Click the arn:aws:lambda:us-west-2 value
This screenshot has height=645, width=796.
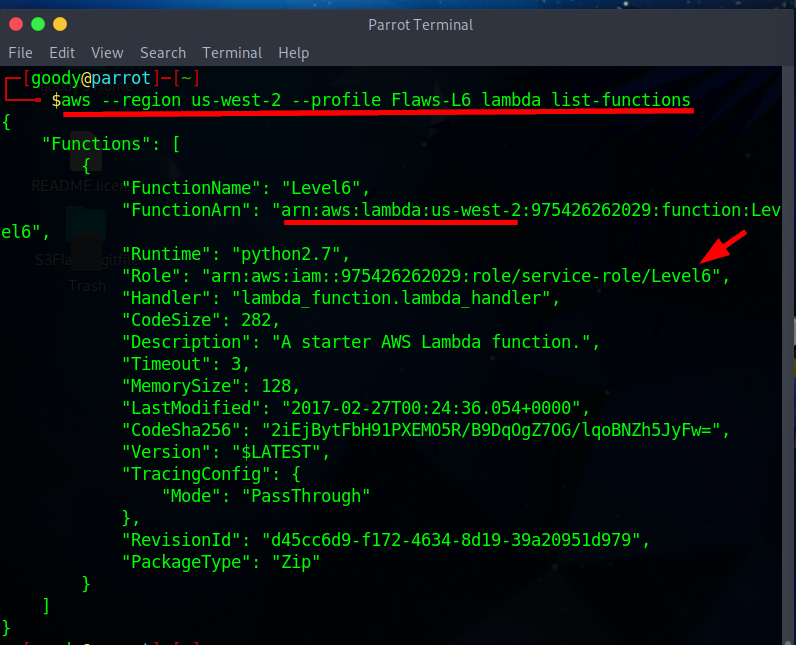click(402, 210)
